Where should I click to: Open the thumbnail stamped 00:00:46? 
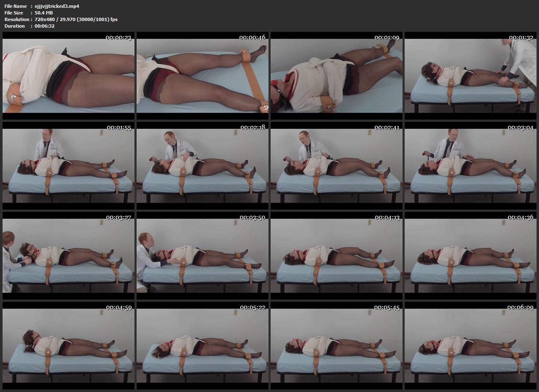[202, 76]
